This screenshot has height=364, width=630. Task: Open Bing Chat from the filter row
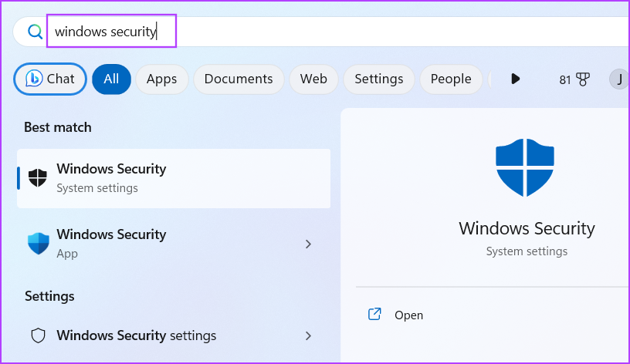(x=50, y=79)
